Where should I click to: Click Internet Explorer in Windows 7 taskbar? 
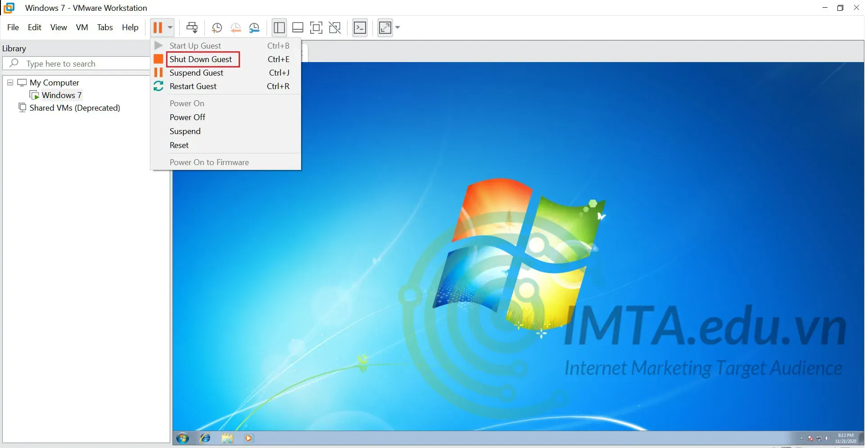(x=205, y=438)
